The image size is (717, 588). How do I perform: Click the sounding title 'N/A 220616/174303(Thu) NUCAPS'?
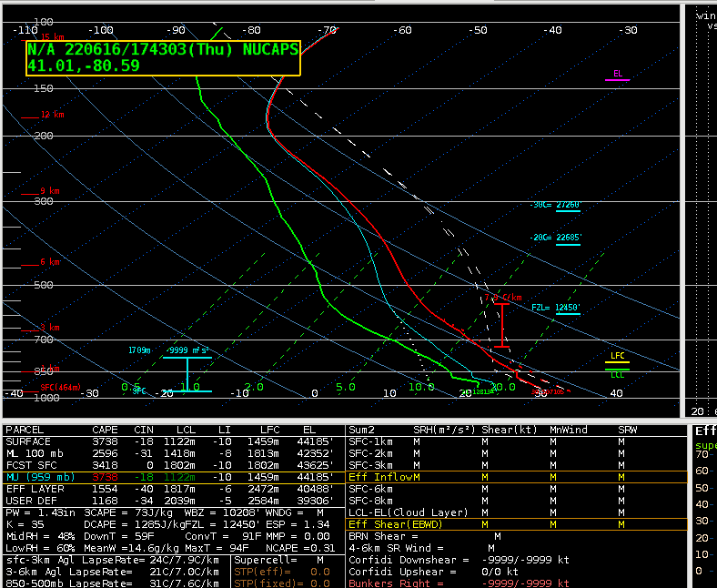(x=163, y=49)
